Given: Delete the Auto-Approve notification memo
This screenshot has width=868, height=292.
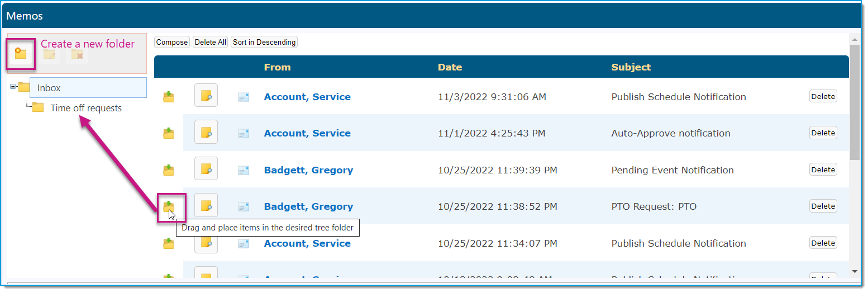Looking at the screenshot, I should [823, 133].
